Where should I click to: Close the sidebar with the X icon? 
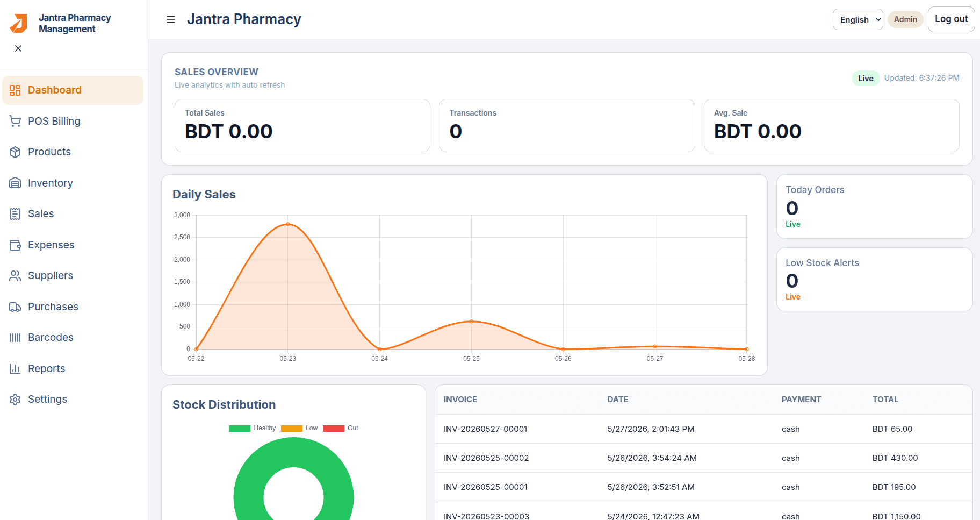coord(18,48)
